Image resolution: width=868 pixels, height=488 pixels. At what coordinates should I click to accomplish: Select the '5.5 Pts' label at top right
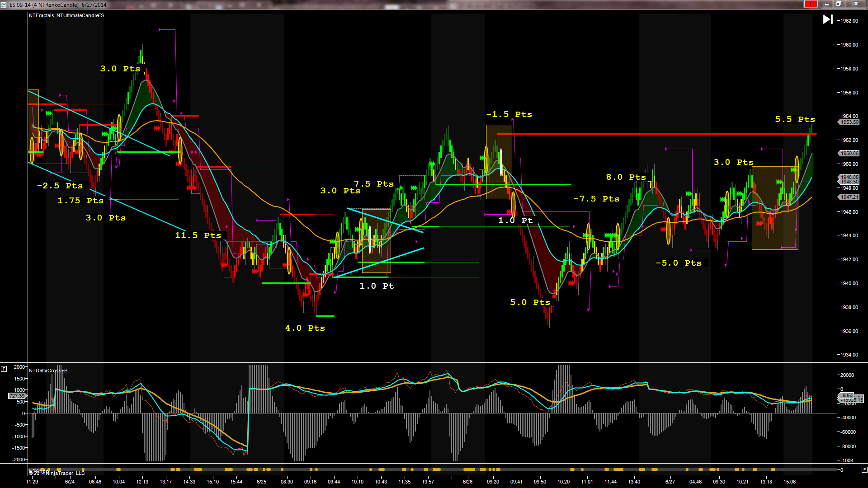pyautogui.click(x=795, y=119)
